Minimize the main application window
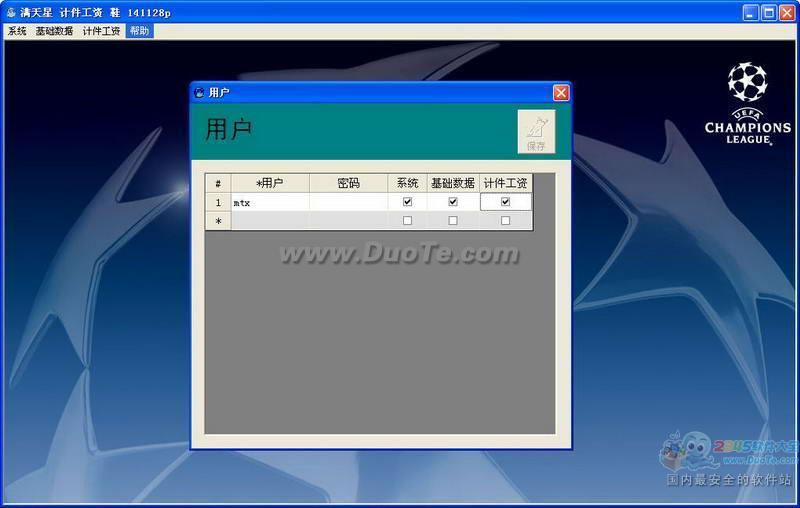The width and height of the screenshot is (800, 508). [750, 13]
